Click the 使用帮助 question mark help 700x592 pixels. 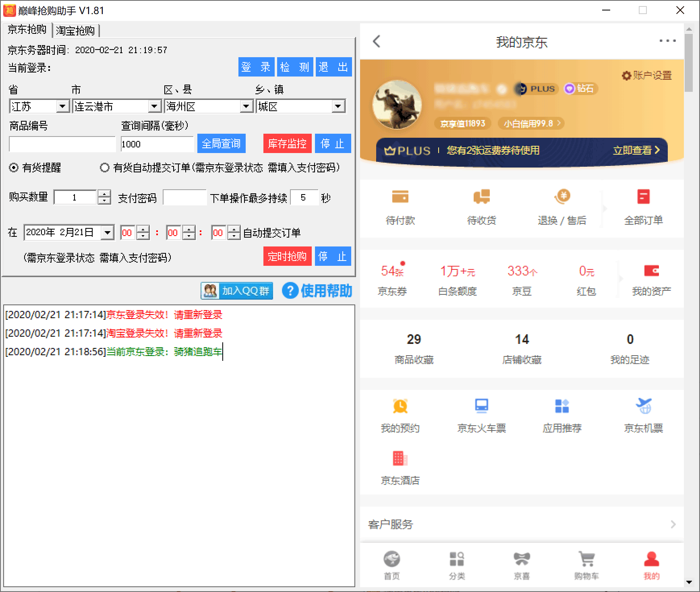317,290
